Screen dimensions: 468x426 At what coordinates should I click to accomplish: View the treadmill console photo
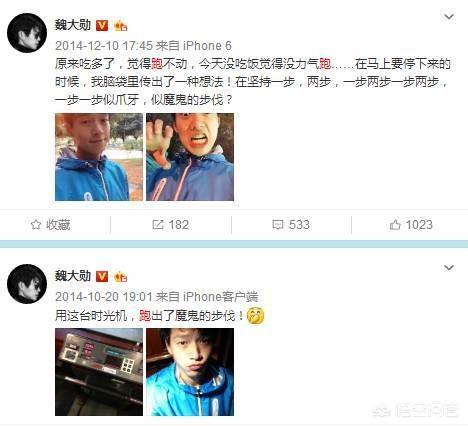tap(99, 372)
